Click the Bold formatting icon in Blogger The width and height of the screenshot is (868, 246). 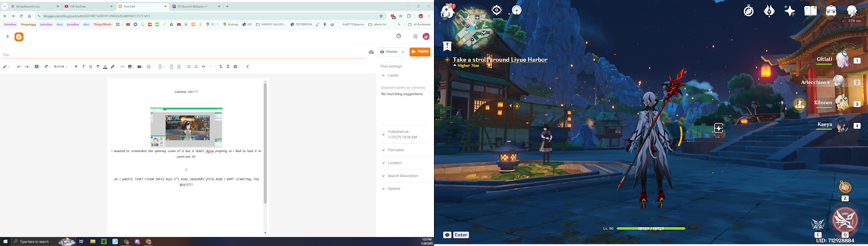click(76, 67)
